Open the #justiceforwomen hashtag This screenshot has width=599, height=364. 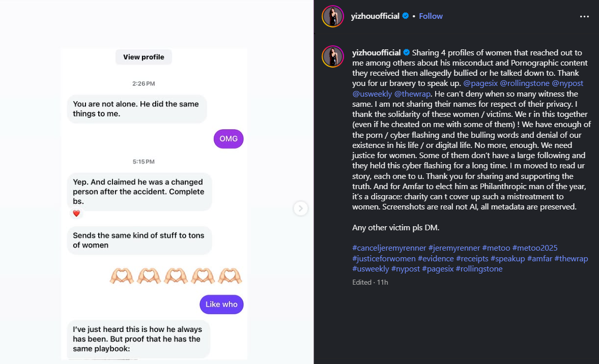384,258
